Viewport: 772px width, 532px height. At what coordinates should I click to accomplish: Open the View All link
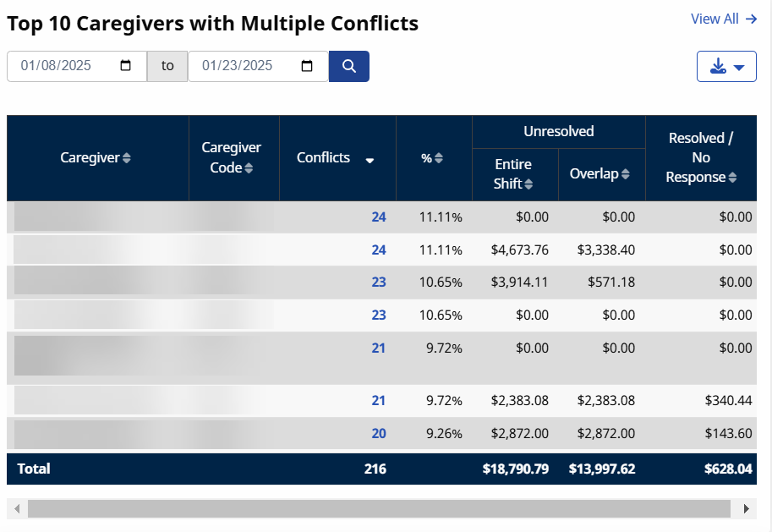click(723, 19)
